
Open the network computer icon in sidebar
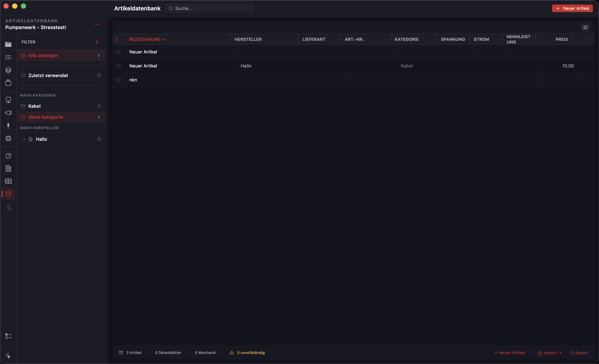(8, 100)
